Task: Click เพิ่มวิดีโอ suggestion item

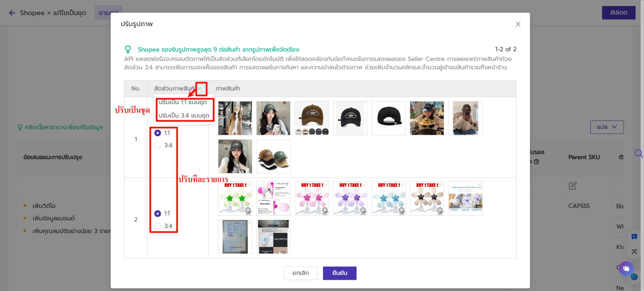Action: point(44,206)
